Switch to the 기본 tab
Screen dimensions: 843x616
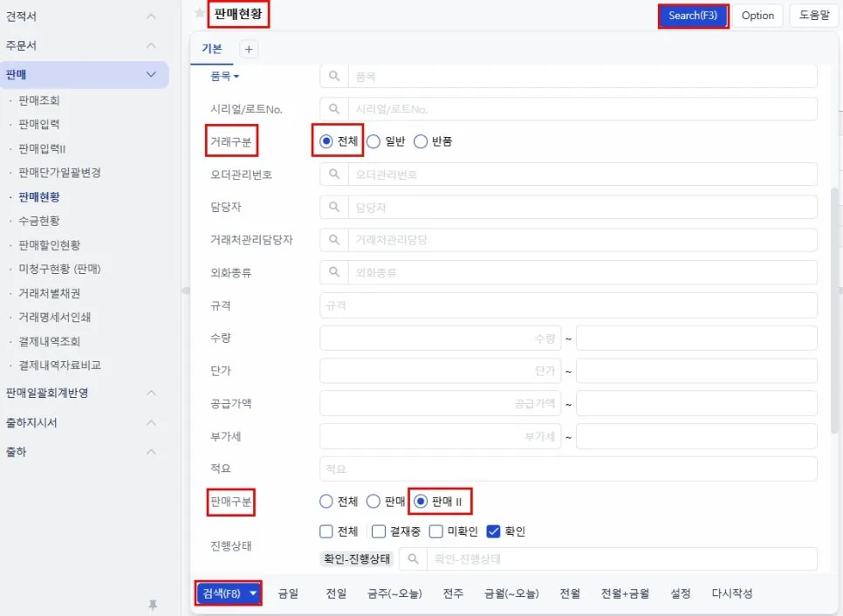(212, 49)
